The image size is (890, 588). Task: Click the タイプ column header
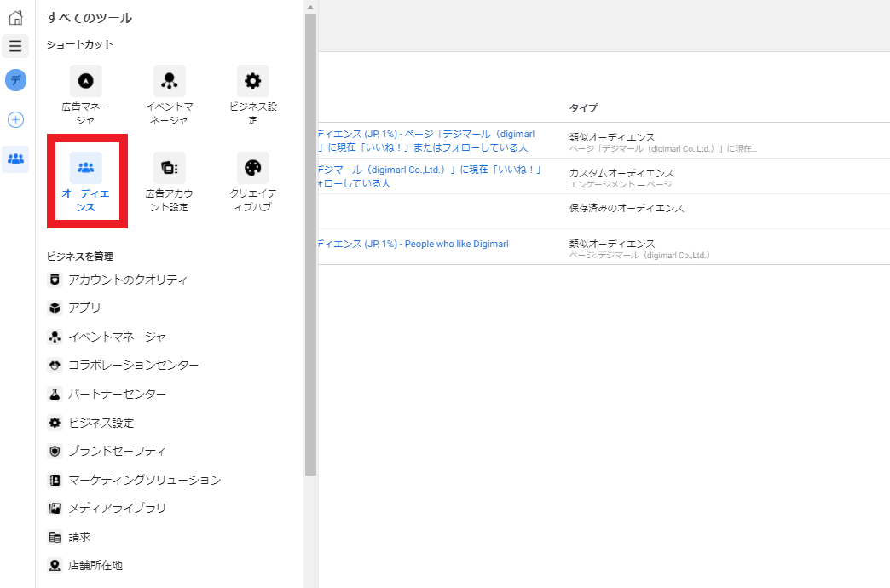point(583,108)
